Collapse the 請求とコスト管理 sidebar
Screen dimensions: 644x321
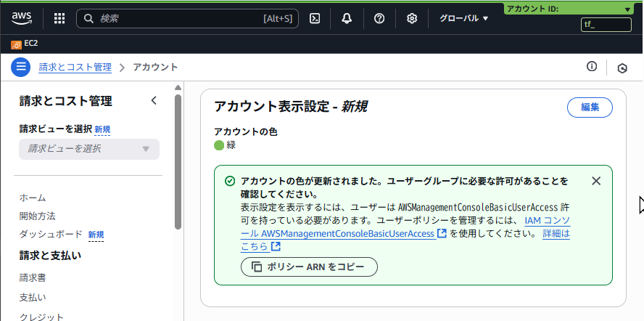coord(154,100)
